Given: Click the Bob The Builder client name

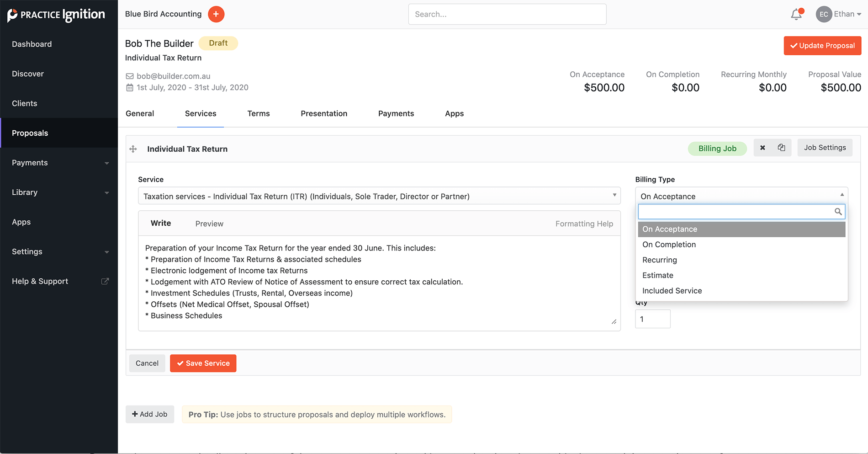Looking at the screenshot, I should 159,43.
